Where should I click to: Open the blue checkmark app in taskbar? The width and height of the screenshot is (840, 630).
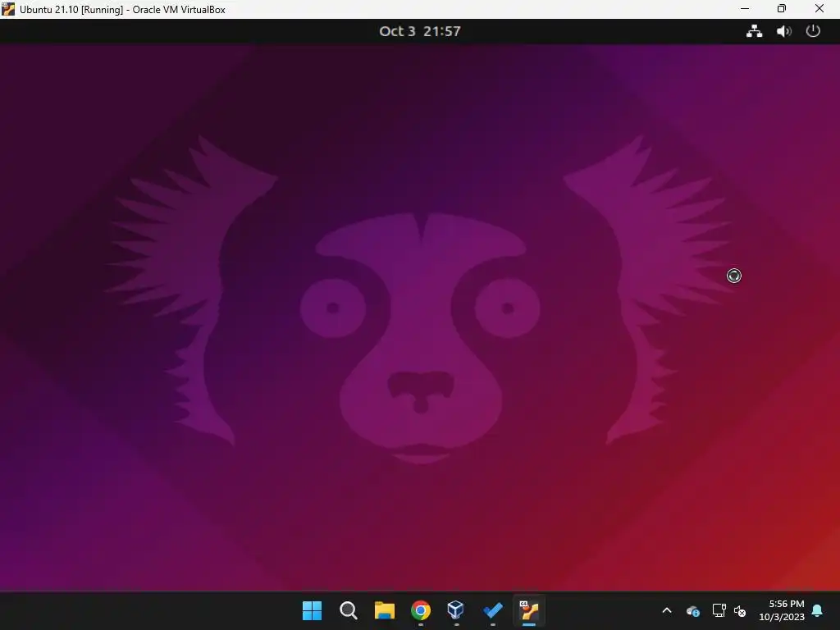492,609
